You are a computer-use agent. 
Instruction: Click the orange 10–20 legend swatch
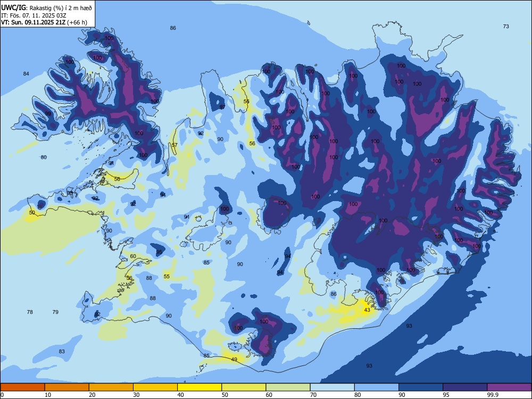pos(67,387)
